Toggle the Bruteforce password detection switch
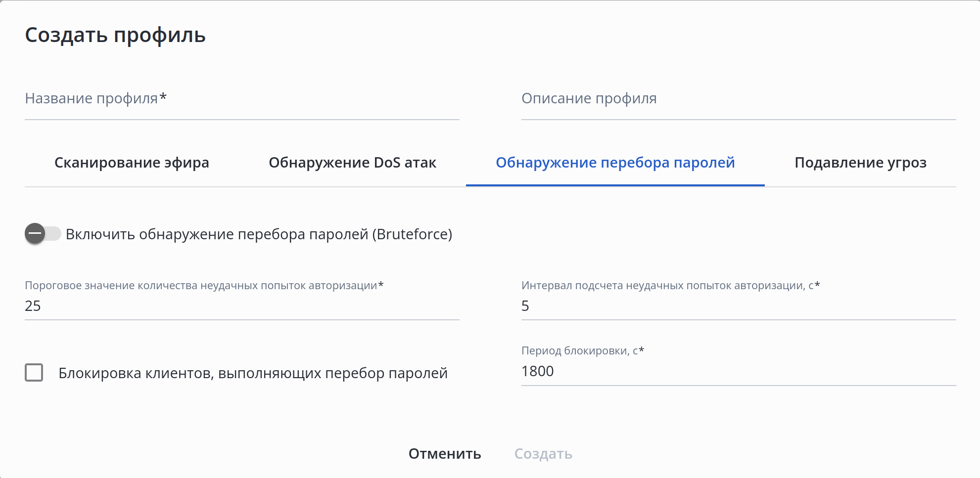This screenshot has height=478, width=980. (42, 234)
